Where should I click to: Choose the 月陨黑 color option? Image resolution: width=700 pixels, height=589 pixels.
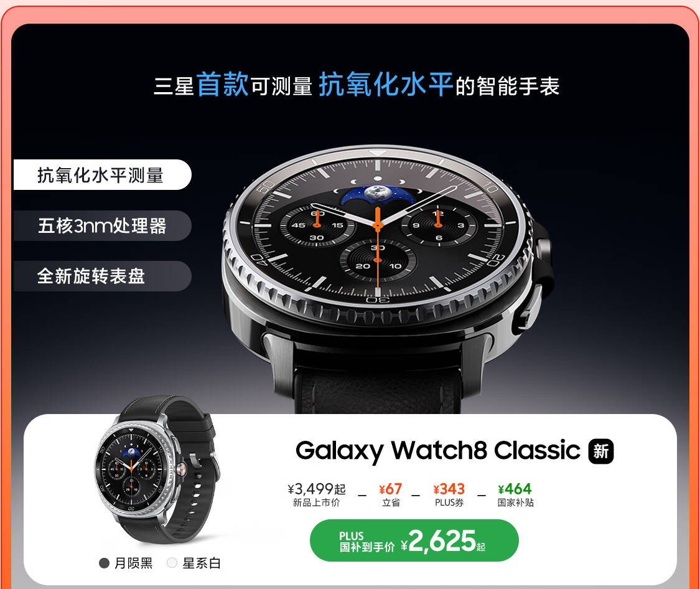[x=126, y=563]
